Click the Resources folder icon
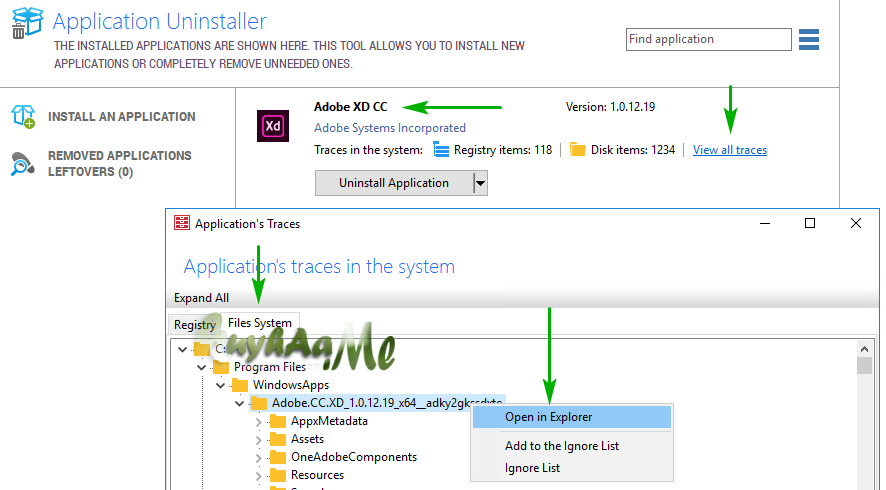The image size is (886, 490). click(x=277, y=475)
